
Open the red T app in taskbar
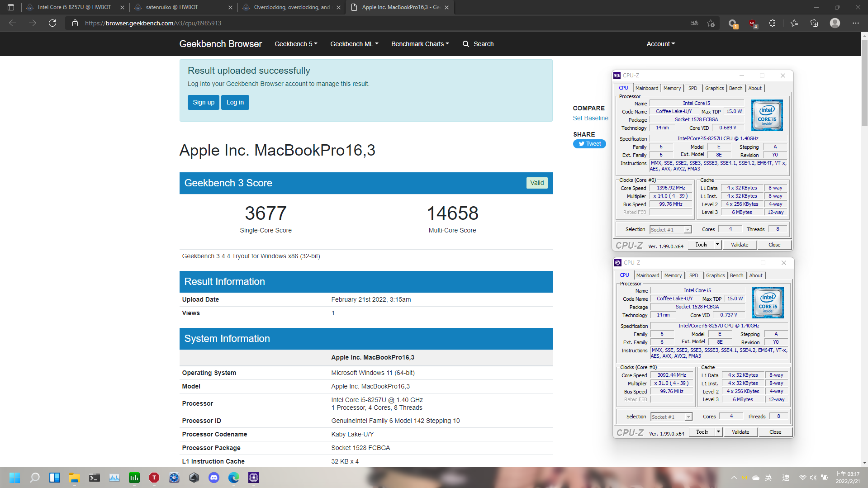(x=154, y=478)
